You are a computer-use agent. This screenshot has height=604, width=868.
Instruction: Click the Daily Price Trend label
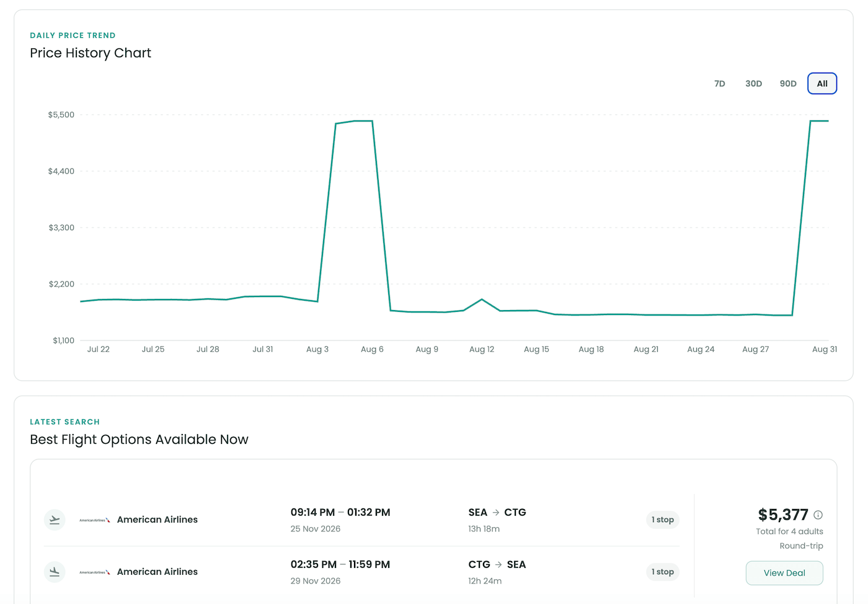pyautogui.click(x=73, y=35)
